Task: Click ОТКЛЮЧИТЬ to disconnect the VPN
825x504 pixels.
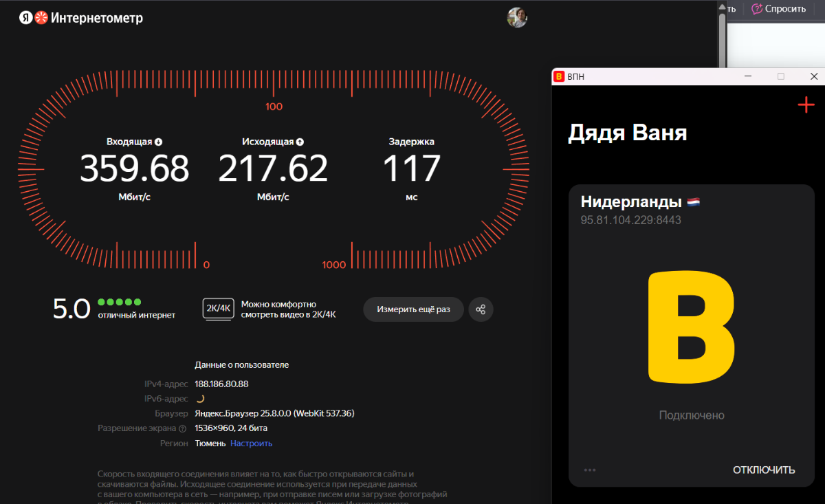Action: click(764, 470)
